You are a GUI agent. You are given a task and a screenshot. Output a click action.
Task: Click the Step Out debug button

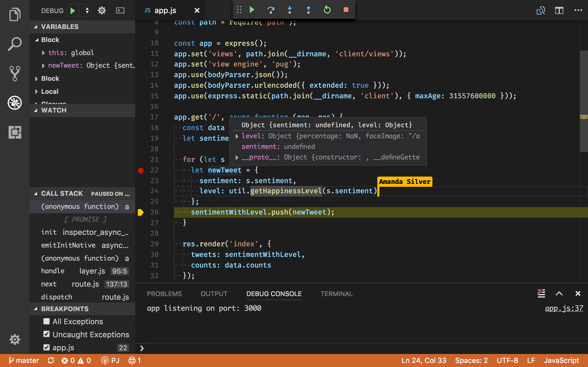[308, 9]
